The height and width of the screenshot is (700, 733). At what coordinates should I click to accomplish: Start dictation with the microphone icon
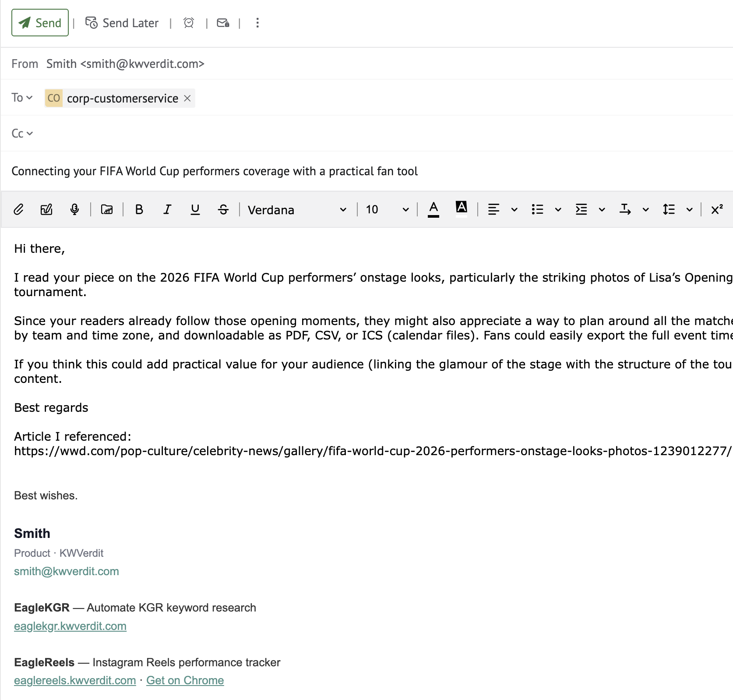[x=75, y=209]
